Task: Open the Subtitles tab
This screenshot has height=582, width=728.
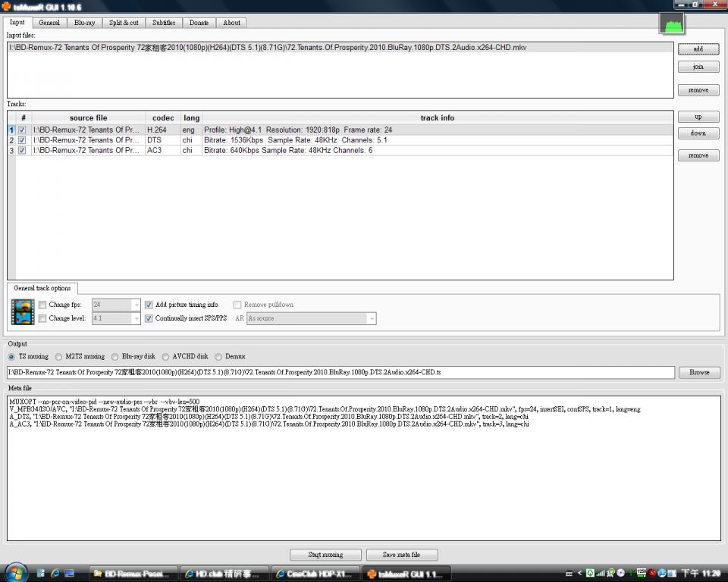Action: (164, 23)
